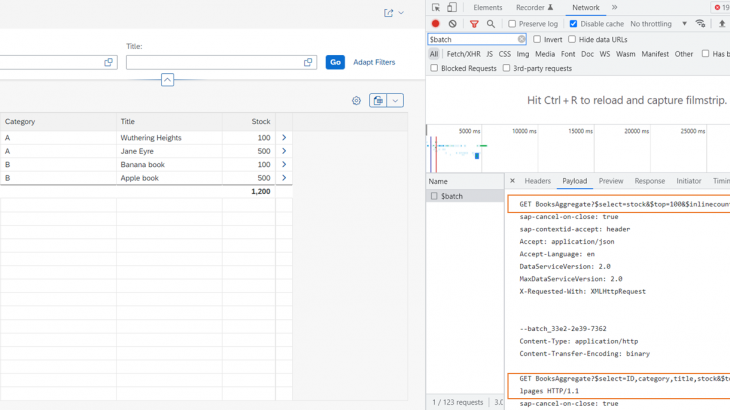Activate the DevTools inspect element icon
Image resolution: width=730 pixels, height=410 pixels.
click(x=436, y=7)
